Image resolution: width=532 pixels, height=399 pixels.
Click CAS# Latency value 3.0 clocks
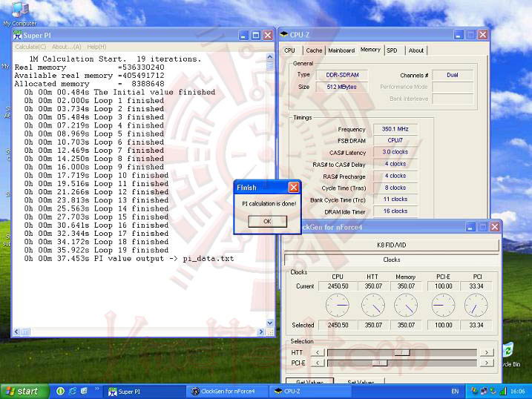395,152
